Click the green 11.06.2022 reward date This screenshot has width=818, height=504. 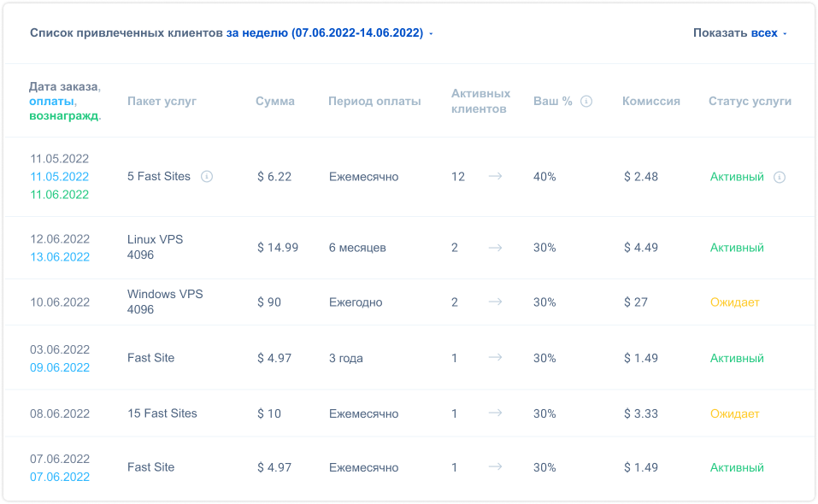60,195
